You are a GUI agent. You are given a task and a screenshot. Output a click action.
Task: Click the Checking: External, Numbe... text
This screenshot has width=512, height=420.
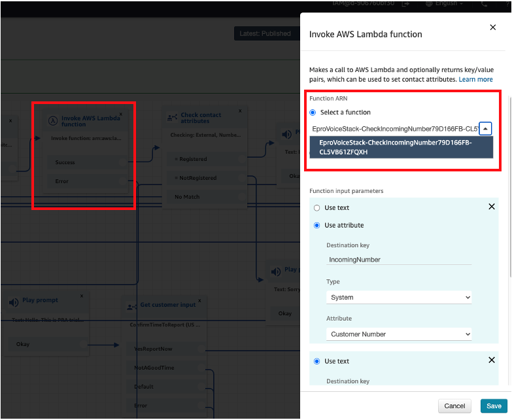click(x=205, y=135)
